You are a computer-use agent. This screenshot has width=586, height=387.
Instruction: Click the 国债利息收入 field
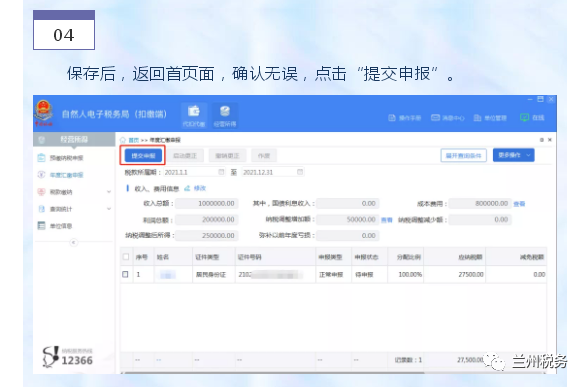coord(348,203)
